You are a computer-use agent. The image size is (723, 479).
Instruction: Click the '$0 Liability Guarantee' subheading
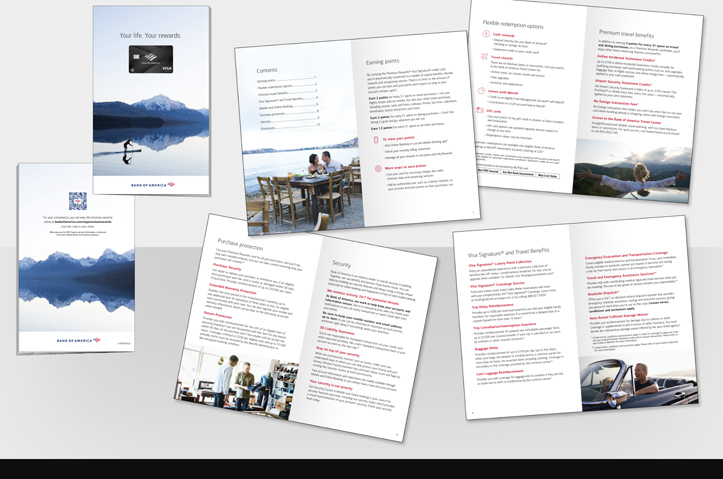coord(337,330)
